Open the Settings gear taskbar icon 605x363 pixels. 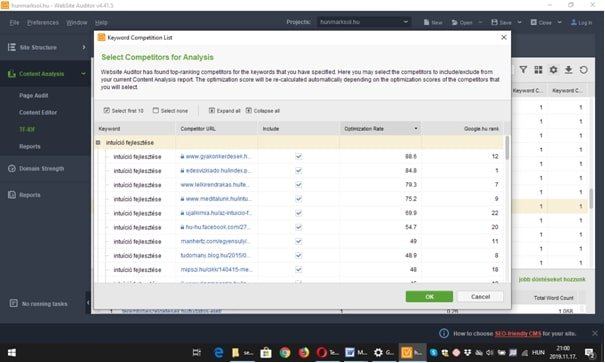[378, 353]
